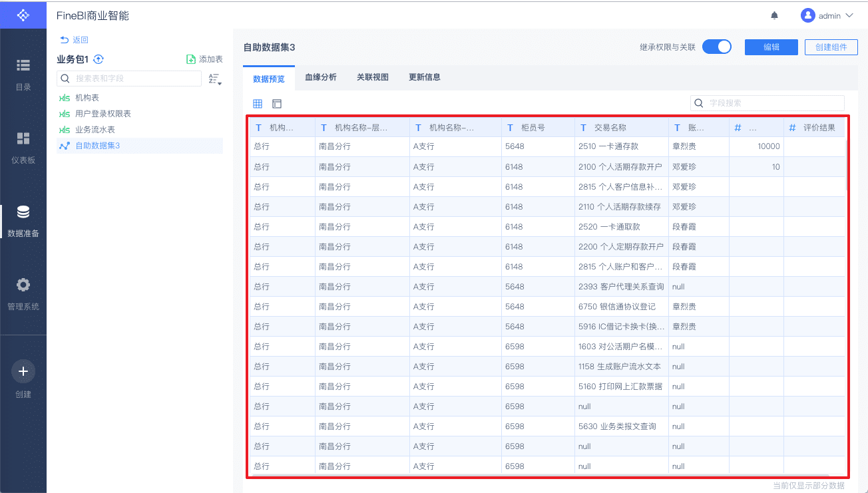The image size is (868, 493).
Task: Switch to field list view icon
Action: click(x=277, y=104)
